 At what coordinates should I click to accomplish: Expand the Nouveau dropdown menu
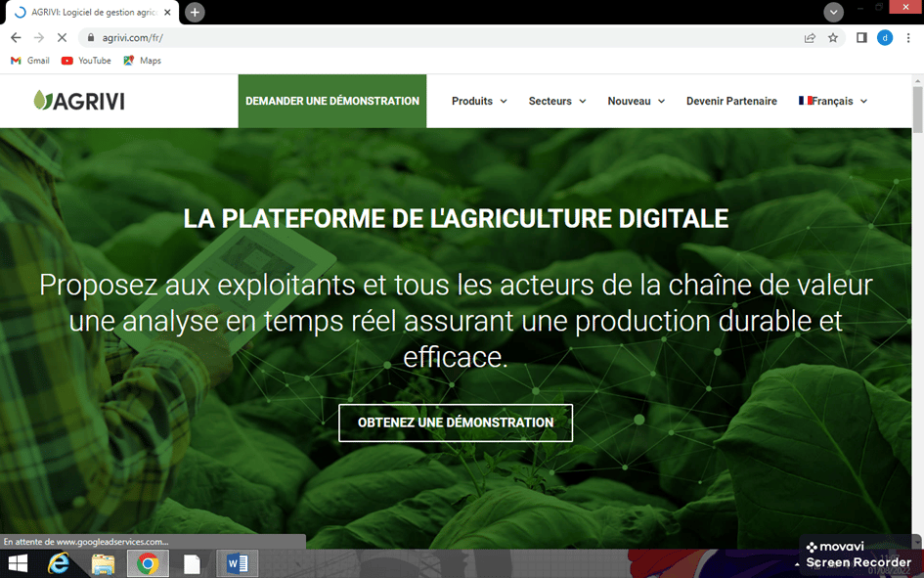point(636,101)
